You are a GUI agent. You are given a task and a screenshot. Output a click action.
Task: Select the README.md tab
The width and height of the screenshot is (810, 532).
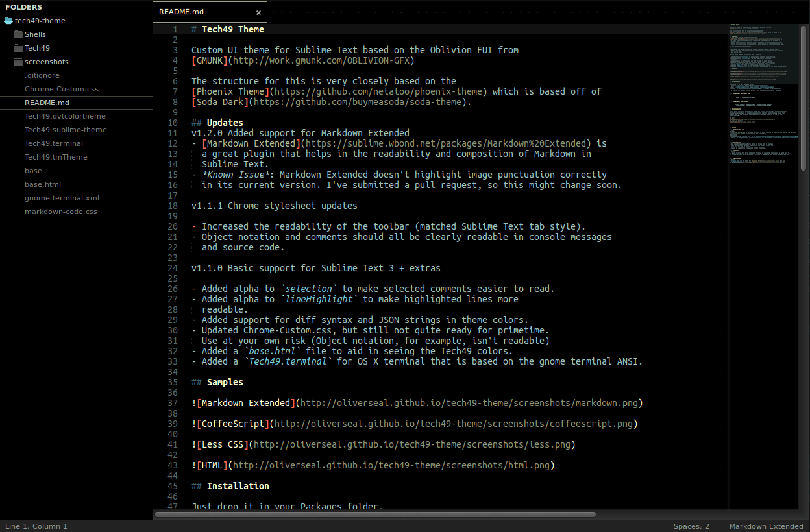point(210,12)
